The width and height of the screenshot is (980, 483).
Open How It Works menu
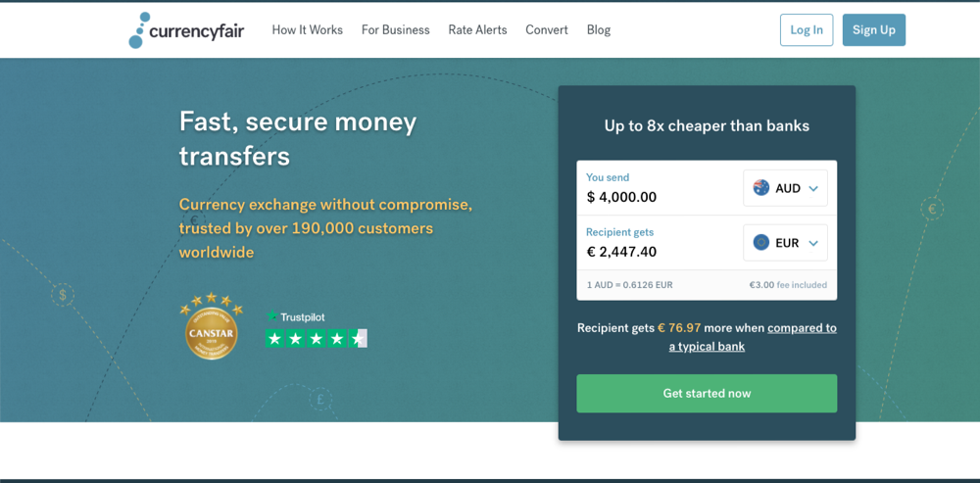(x=307, y=30)
